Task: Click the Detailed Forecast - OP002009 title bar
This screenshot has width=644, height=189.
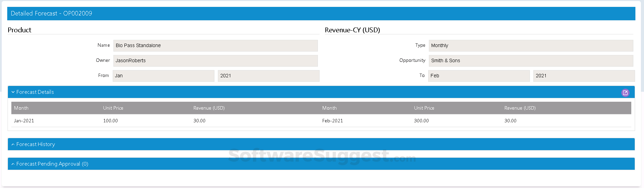Action: pyautogui.click(x=52, y=13)
